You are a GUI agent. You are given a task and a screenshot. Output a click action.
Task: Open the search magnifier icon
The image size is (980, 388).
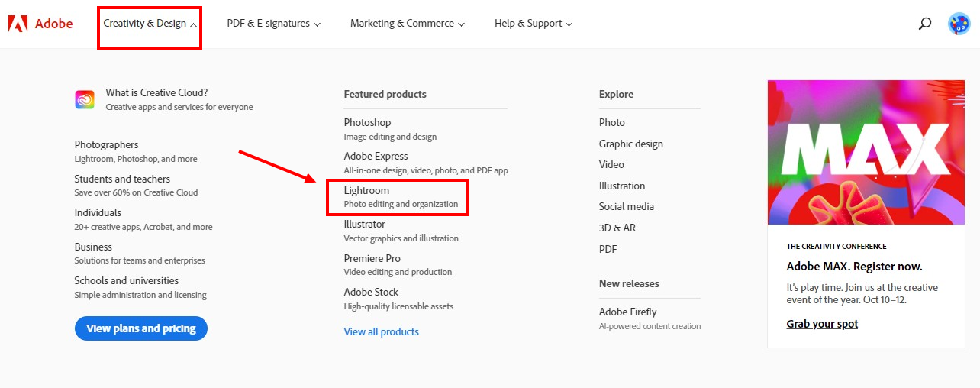pos(924,24)
